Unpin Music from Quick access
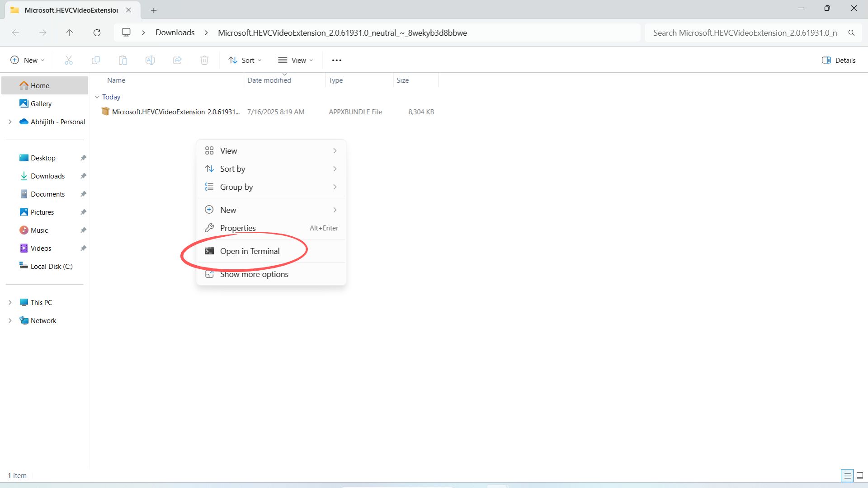 click(83, 230)
